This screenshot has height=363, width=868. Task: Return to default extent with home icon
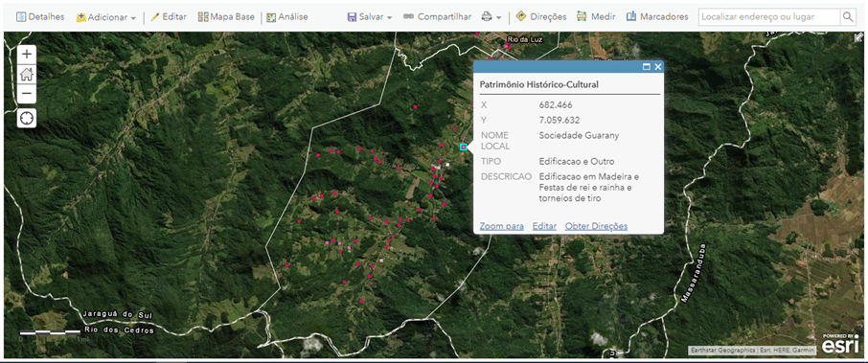coord(27,74)
